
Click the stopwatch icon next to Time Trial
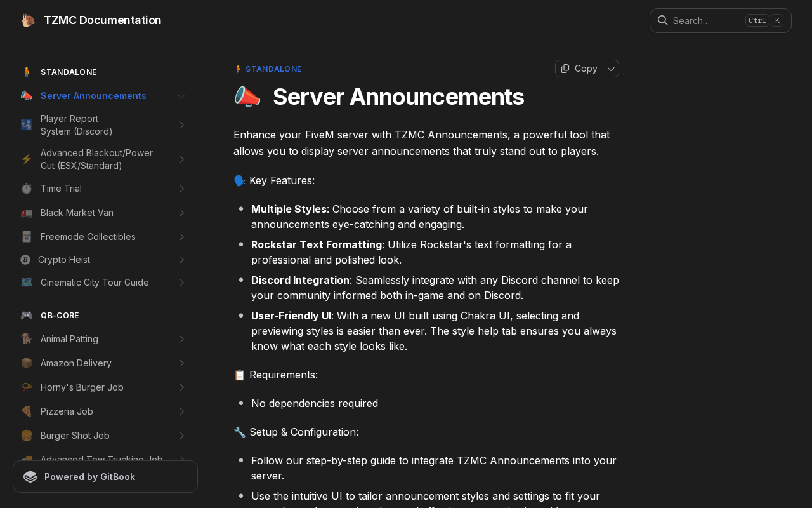[x=27, y=189]
